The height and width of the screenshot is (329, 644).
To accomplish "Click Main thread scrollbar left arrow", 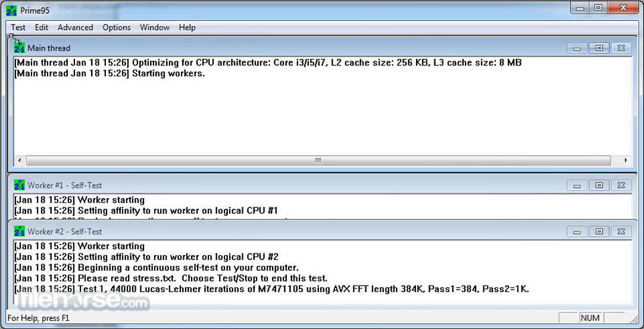I will click(19, 160).
